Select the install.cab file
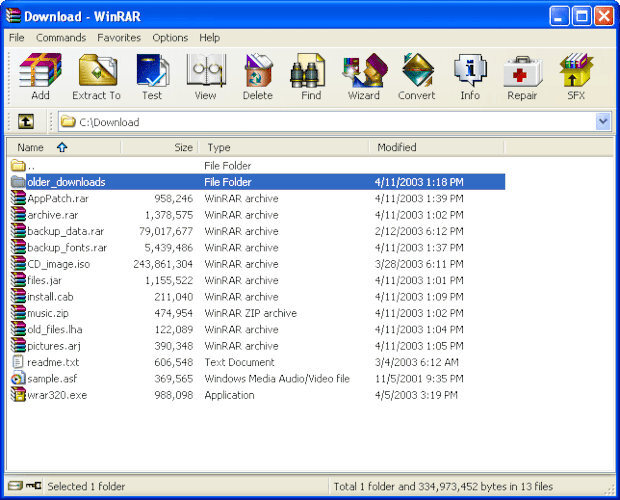Viewport: 620px width, 500px height. coord(50,296)
